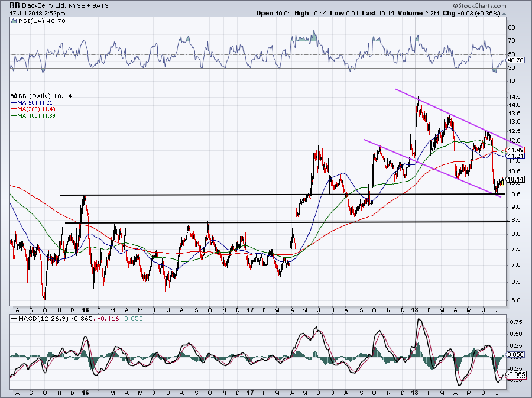The width and height of the screenshot is (532, 398).
Task: Click the up-arrow icon after the Chg value
Action: 504,14
